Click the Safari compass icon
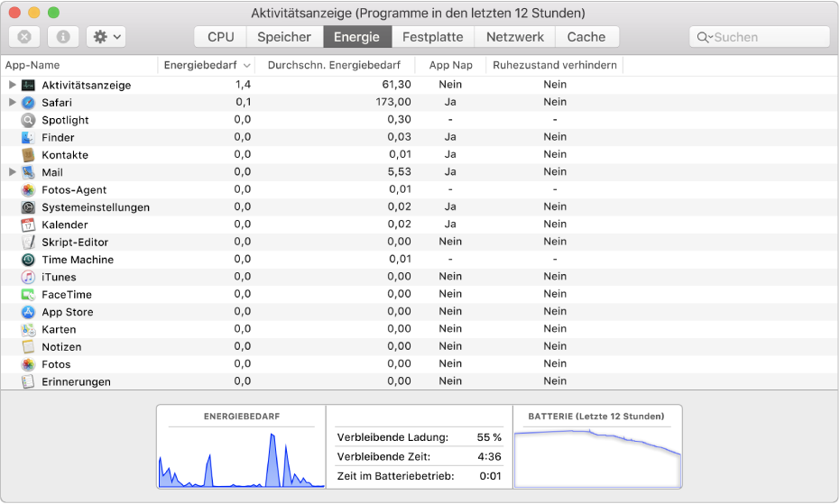 click(28, 102)
